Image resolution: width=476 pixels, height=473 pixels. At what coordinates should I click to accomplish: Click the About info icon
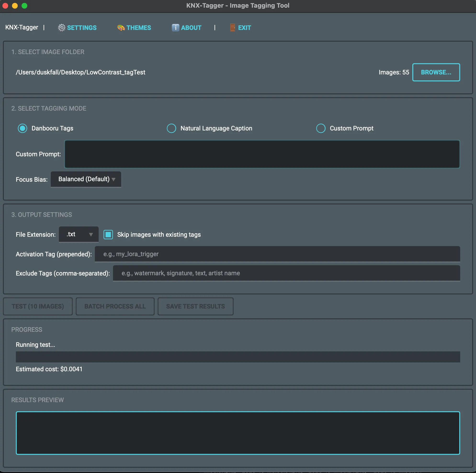[x=175, y=28]
